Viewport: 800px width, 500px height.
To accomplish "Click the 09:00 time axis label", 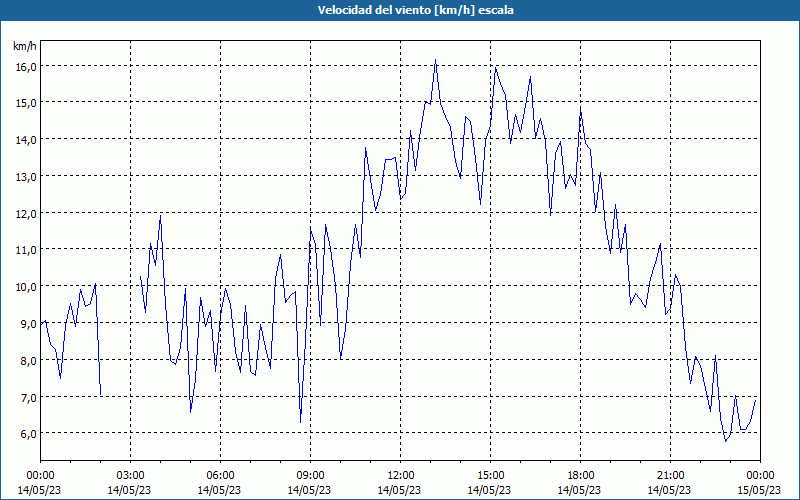I will [310, 476].
